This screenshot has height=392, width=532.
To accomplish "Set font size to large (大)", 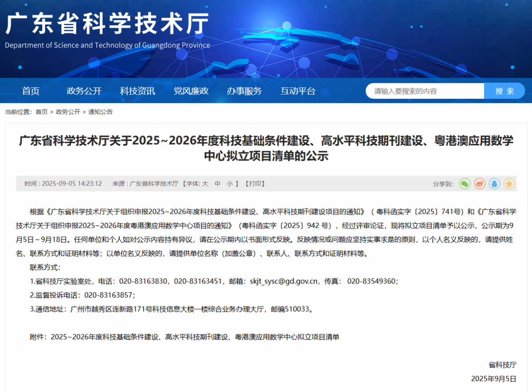I will (x=205, y=184).
